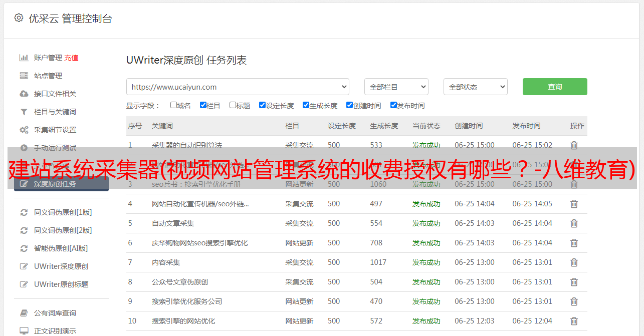Delete the 搜索引擎优化服务公司 task row
This screenshot has height=336, width=644.
click(574, 301)
